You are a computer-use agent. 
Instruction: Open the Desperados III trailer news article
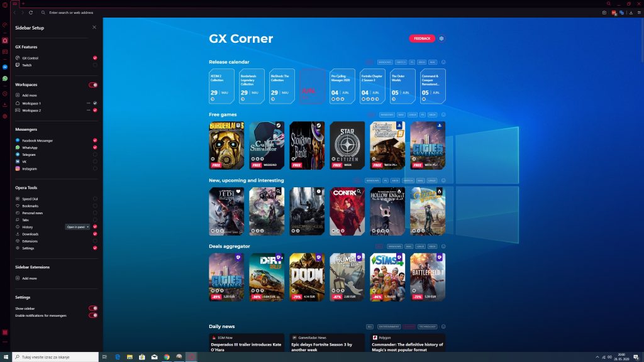(x=247, y=343)
